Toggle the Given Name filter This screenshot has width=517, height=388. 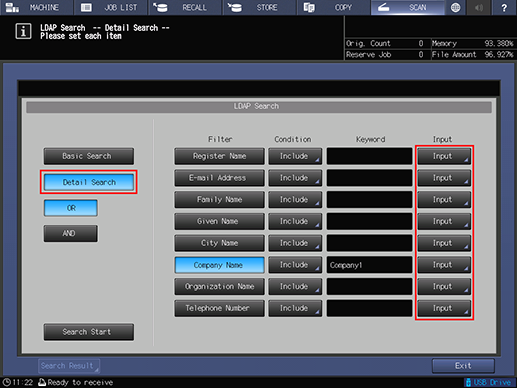(x=219, y=221)
